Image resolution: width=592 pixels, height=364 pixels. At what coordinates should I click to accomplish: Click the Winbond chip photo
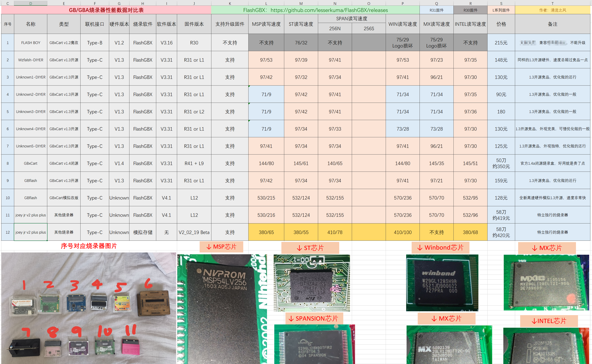tap(442, 283)
